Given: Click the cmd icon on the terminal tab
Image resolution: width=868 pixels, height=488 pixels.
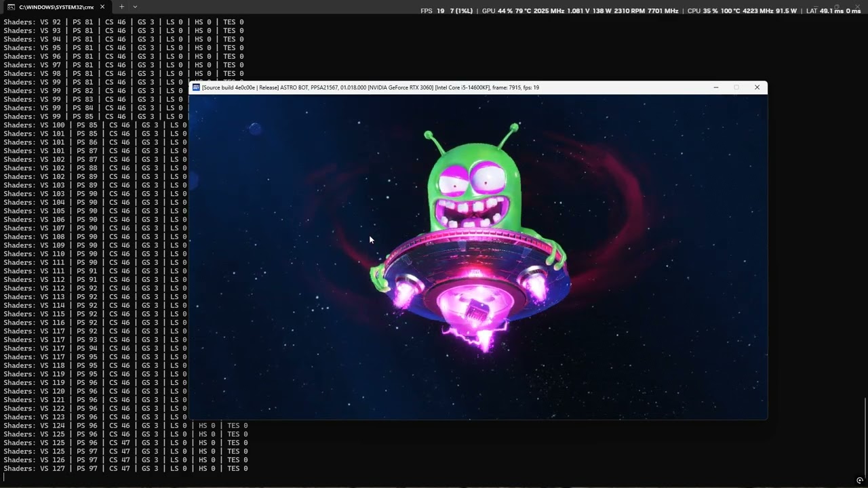Looking at the screenshot, I should tap(11, 7).
